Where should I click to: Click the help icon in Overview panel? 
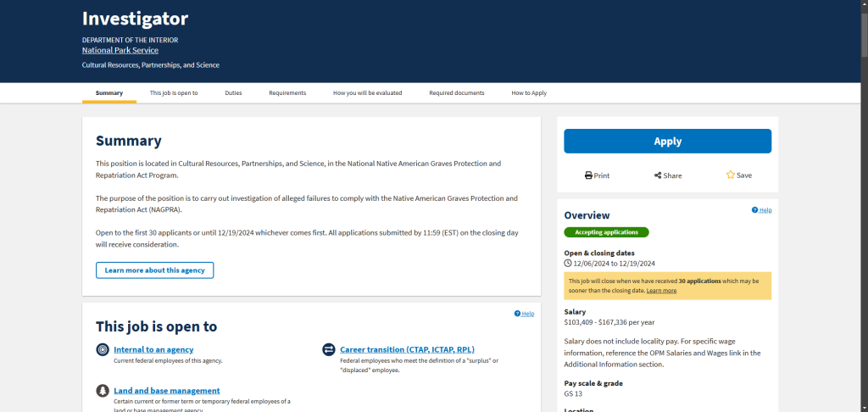(754, 210)
